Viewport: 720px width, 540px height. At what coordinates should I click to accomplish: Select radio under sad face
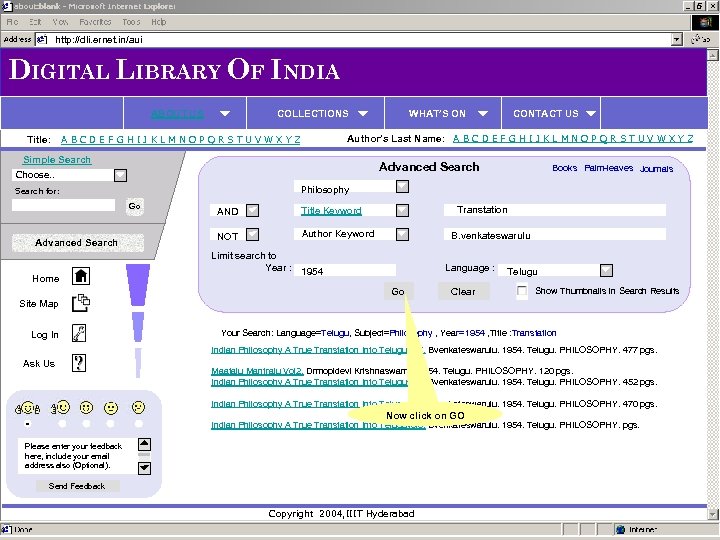pyautogui.click(x=138, y=424)
